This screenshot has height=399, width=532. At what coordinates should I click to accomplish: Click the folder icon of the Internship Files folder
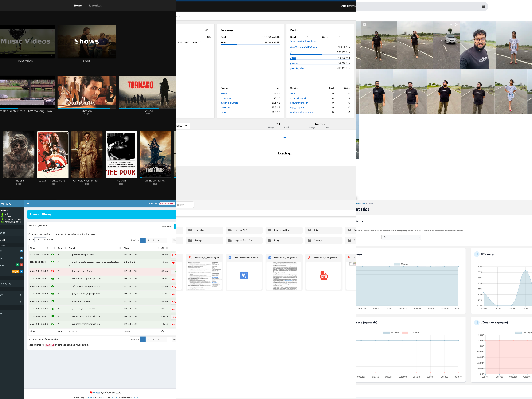click(x=270, y=230)
